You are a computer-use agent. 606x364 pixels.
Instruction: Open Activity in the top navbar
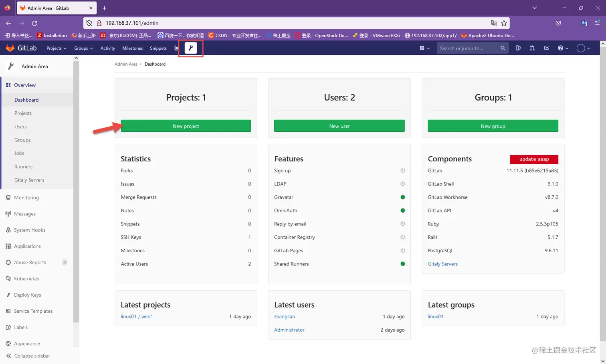click(x=108, y=48)
